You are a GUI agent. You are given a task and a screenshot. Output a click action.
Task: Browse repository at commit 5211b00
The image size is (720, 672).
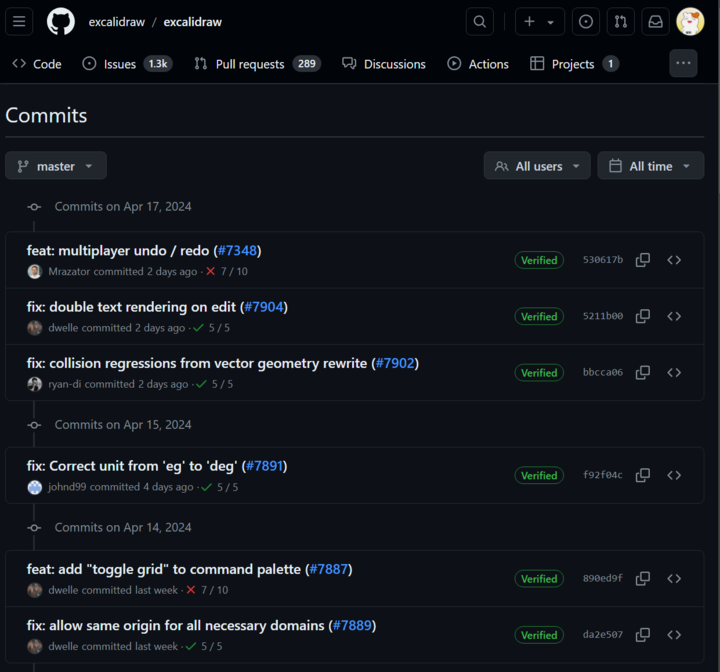tap(674, 316)
